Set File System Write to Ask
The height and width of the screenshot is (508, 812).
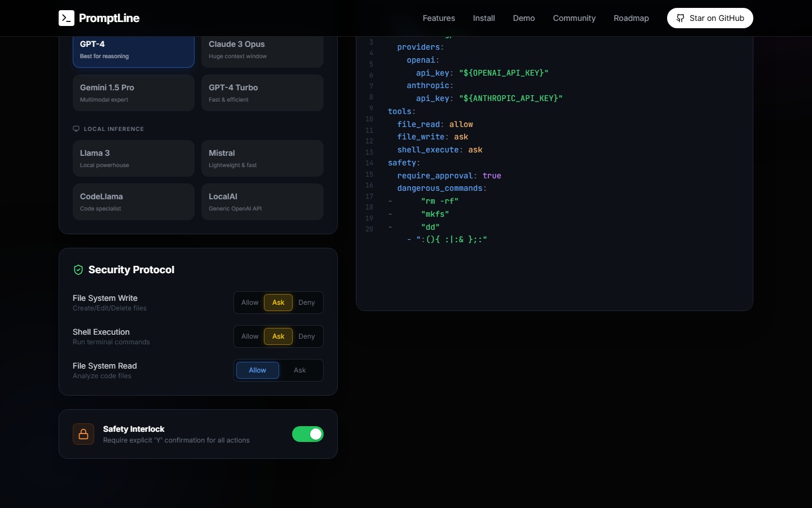coord(279,303)
